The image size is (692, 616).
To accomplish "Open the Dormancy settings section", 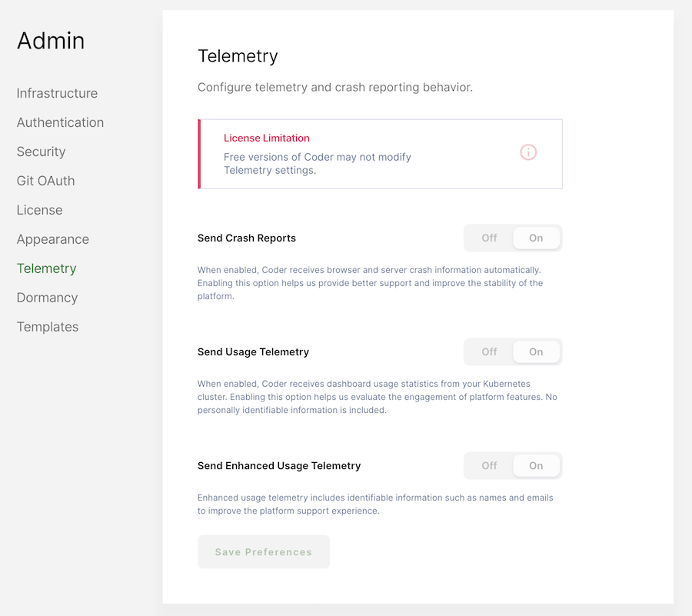I will [47, 298].
